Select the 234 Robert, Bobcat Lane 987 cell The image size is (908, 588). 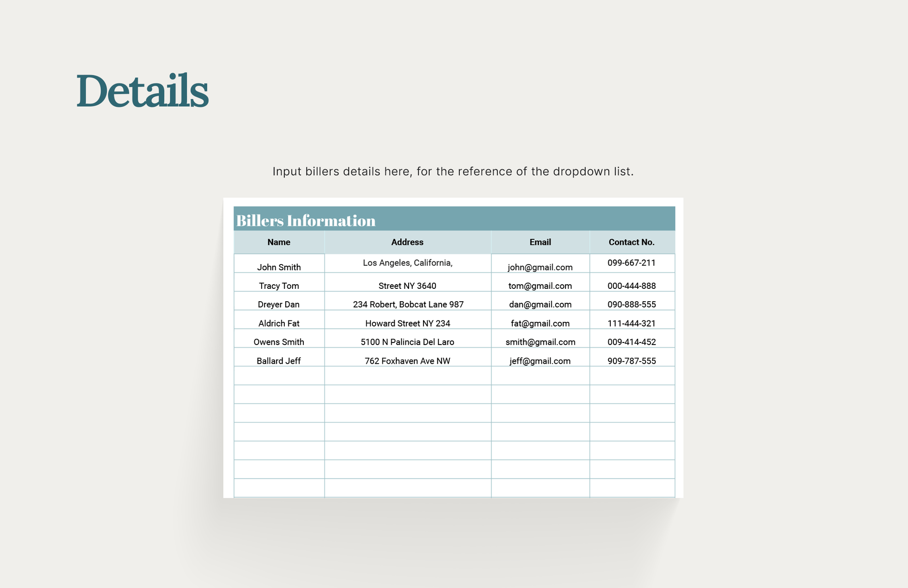click(x=408, y=301)
